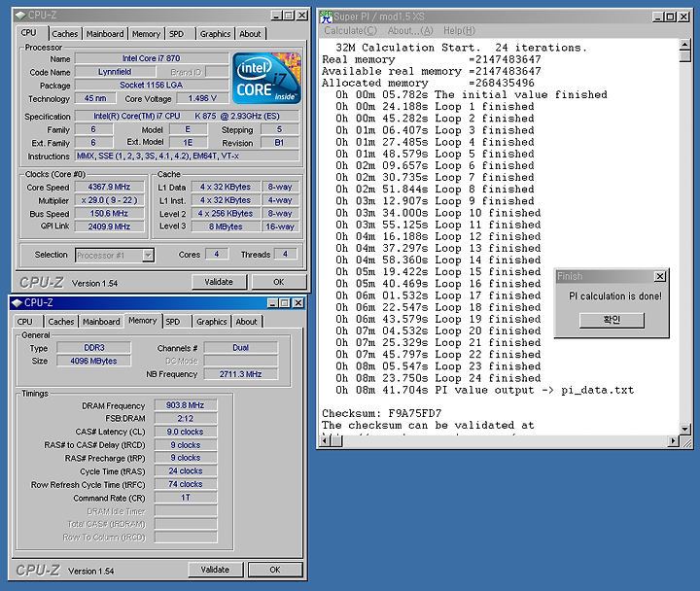Click Validate in top CPU-Z window
Image resolution: width=700 pixels, height=591 pixels.
pyautogui.click(x=219, y=282)
